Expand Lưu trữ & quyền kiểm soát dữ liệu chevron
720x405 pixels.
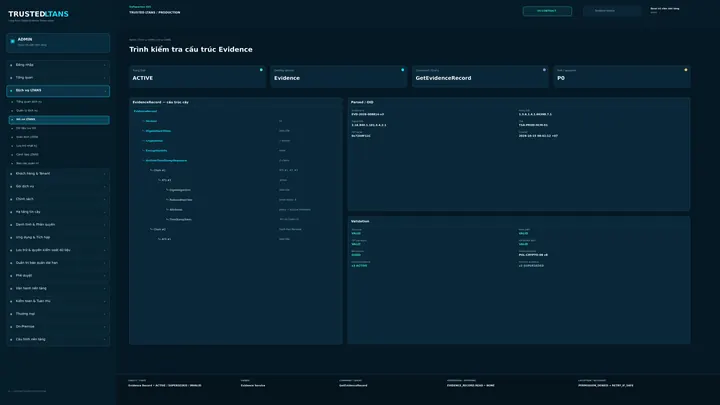pyautogui.click(x=105, y=250)
